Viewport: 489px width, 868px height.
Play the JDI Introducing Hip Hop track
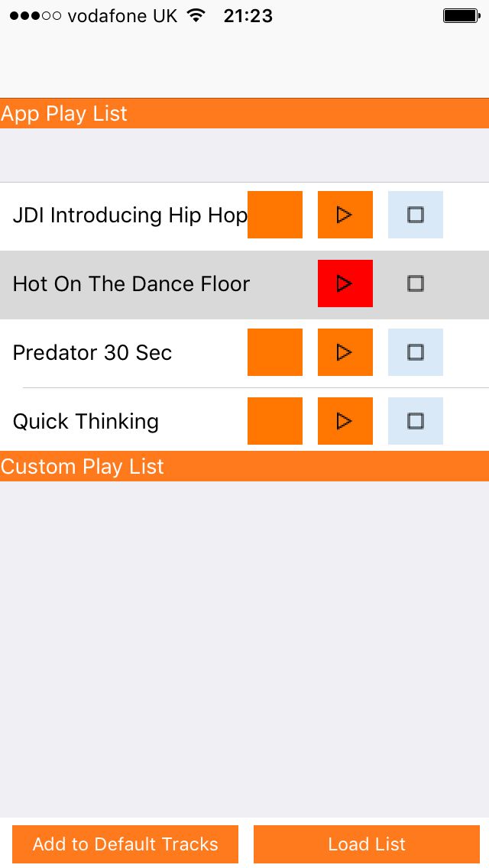[x=345, y=215]
